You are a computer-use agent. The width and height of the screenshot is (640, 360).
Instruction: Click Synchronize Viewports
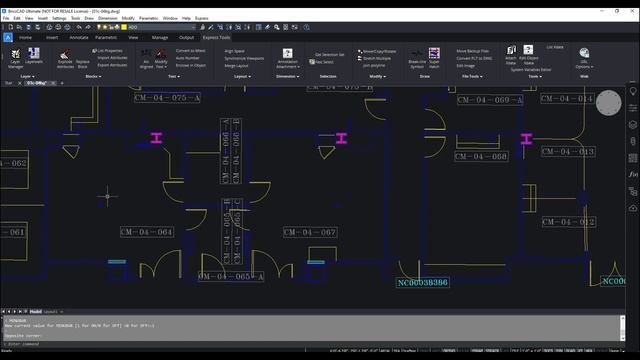tap(244, 58)
